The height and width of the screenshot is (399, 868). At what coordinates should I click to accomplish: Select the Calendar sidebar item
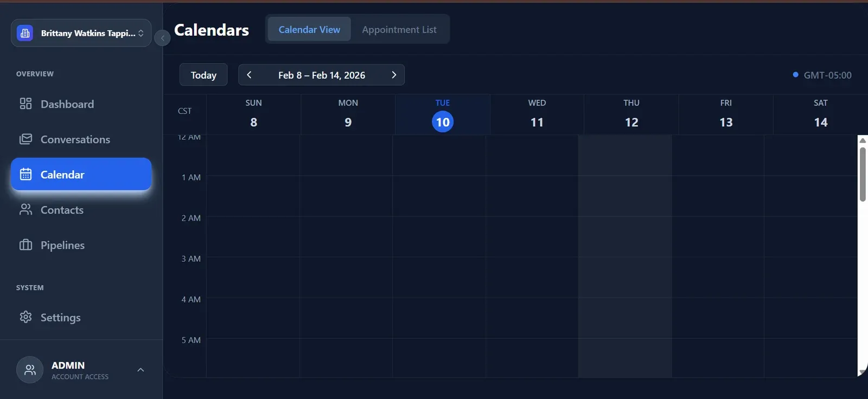coord(81,174)
